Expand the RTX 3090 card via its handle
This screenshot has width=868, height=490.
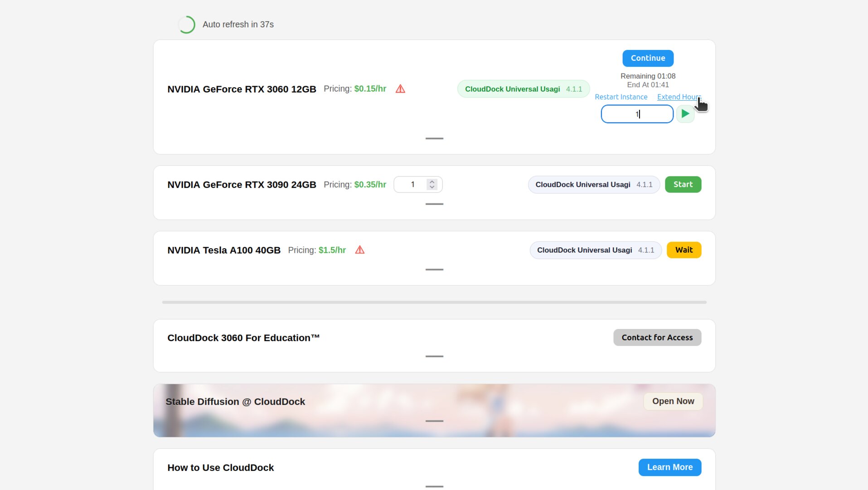(434, 205)
